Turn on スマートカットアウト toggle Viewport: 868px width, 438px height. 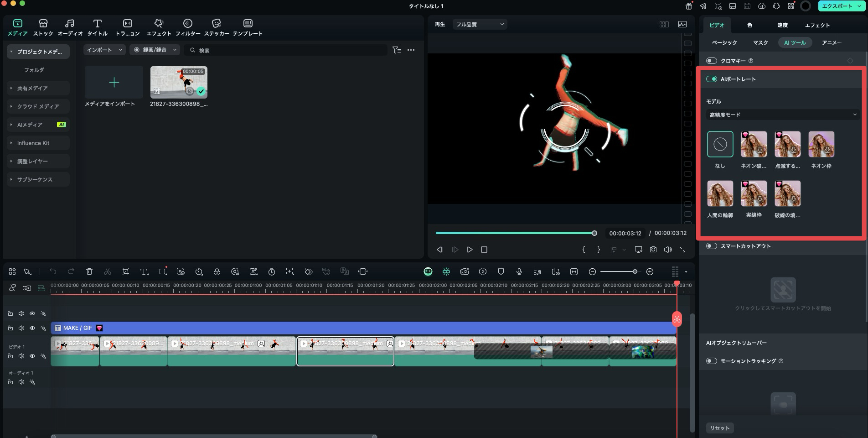click(x=711, y=246)
